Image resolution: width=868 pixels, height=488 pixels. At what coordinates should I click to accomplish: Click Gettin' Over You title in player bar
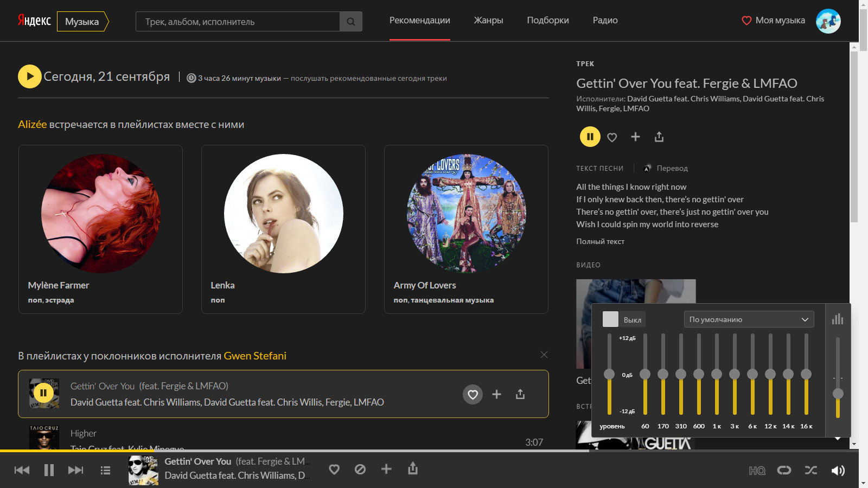tap(198, 461)
